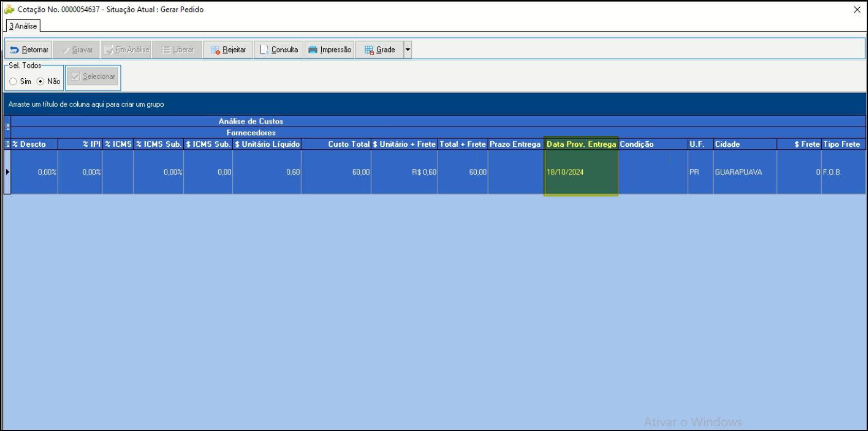Click the Cidade column header
This screenshot has width=868, height=431.
pyautogui.click(x=745, y=144)
